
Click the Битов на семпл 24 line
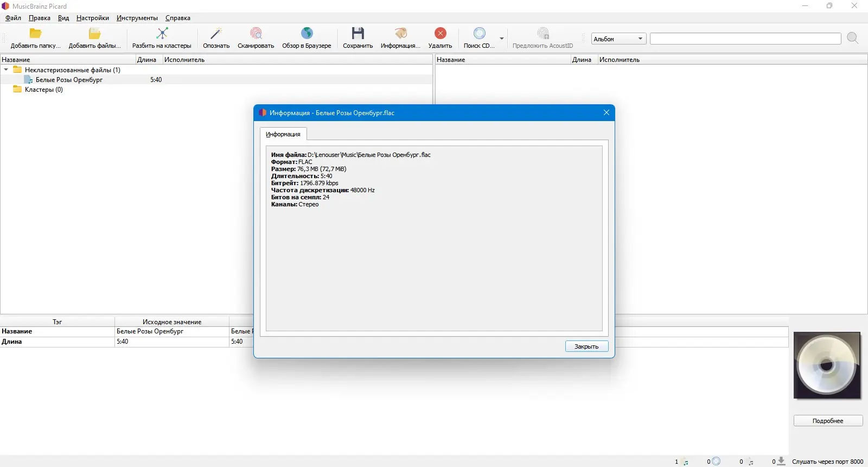300,197
